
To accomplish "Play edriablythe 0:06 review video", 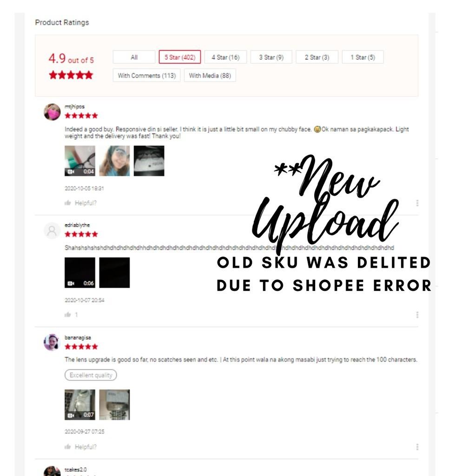I will click(80, 272).
